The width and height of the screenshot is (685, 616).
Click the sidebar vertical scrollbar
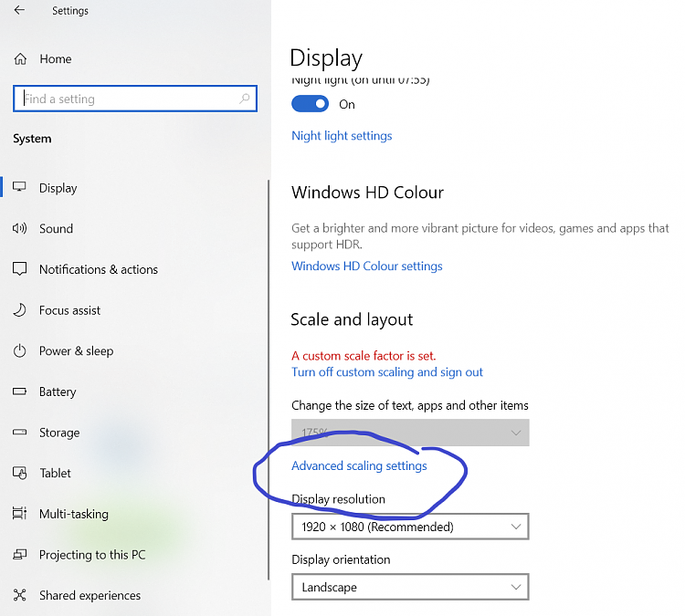click(x=269, y=380)
